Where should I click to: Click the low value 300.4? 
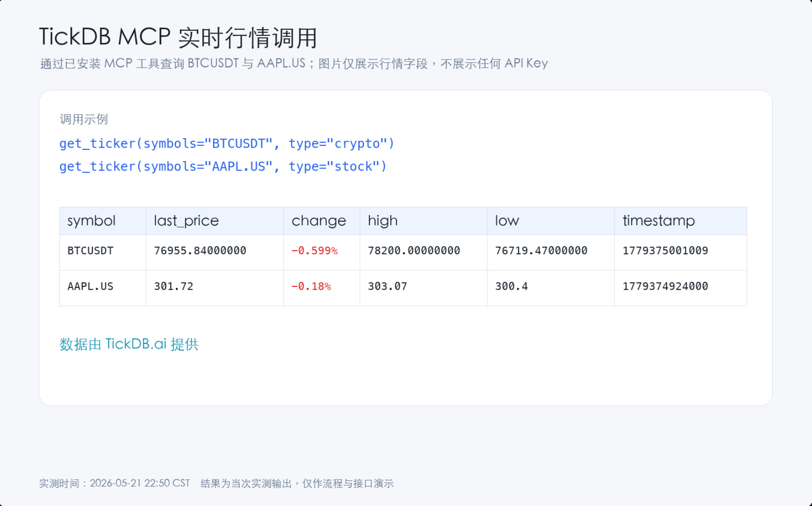tap(511, 286)
